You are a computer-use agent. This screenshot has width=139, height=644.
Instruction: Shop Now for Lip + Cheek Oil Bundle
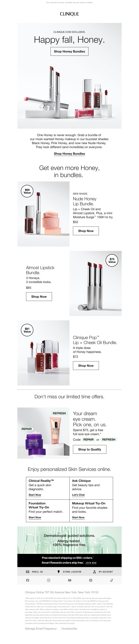86,365
